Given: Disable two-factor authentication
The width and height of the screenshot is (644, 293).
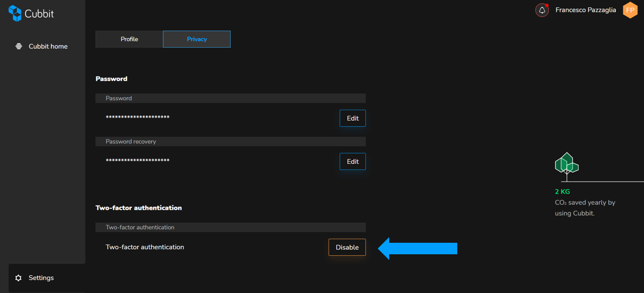Looking at the screenshot, I should click(x=347, y=247).
